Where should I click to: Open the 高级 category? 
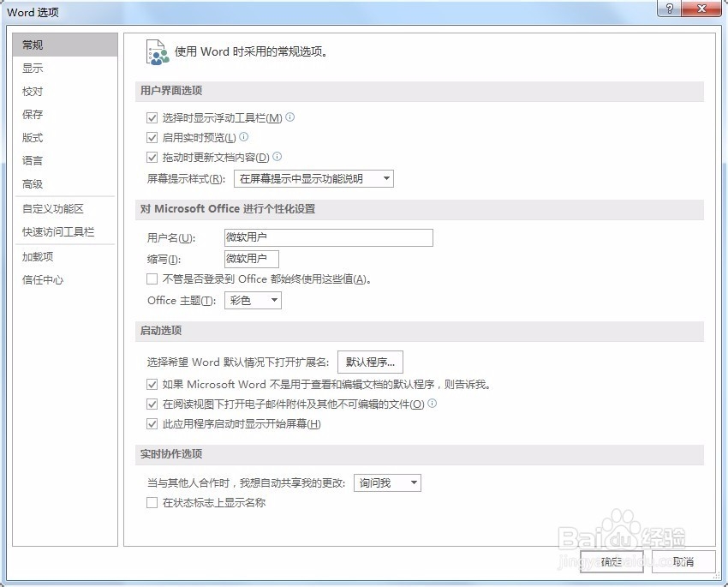click(65, 184)
